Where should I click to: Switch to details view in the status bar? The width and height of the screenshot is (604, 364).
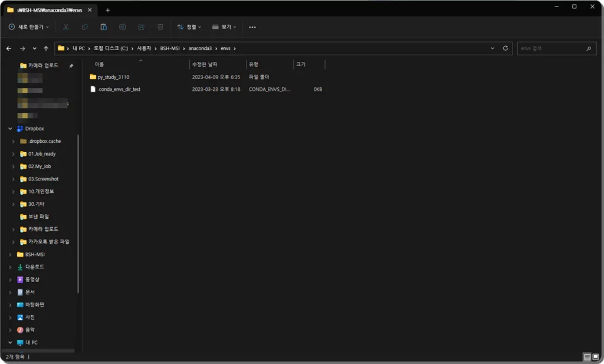coord(587,357)
